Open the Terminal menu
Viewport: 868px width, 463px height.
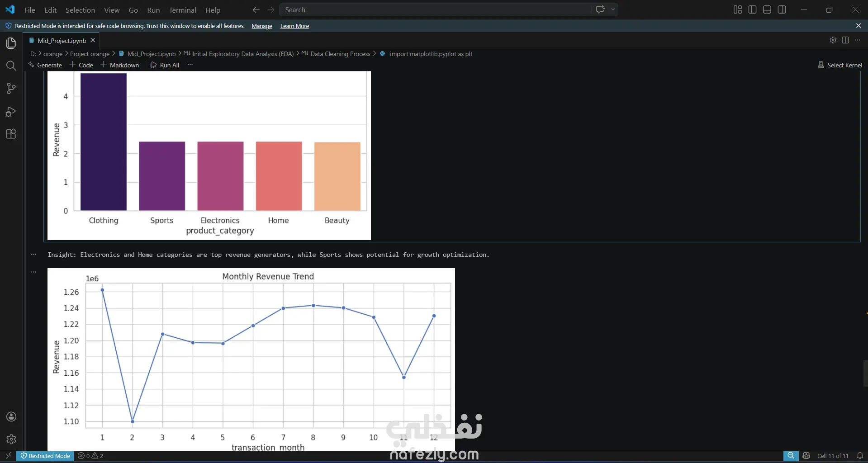pyautogui.click(x=182, y=10)
